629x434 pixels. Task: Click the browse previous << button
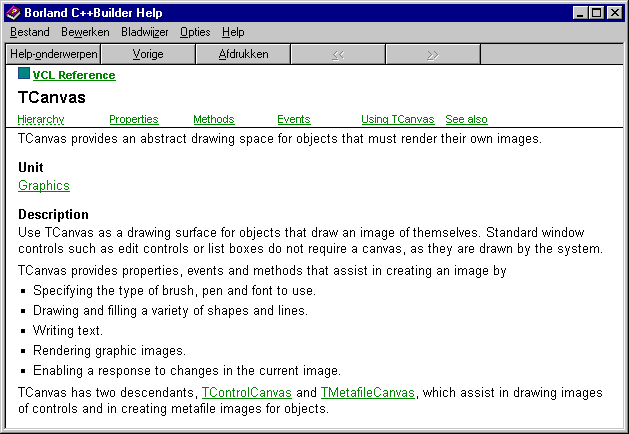(x=338, y=54)
